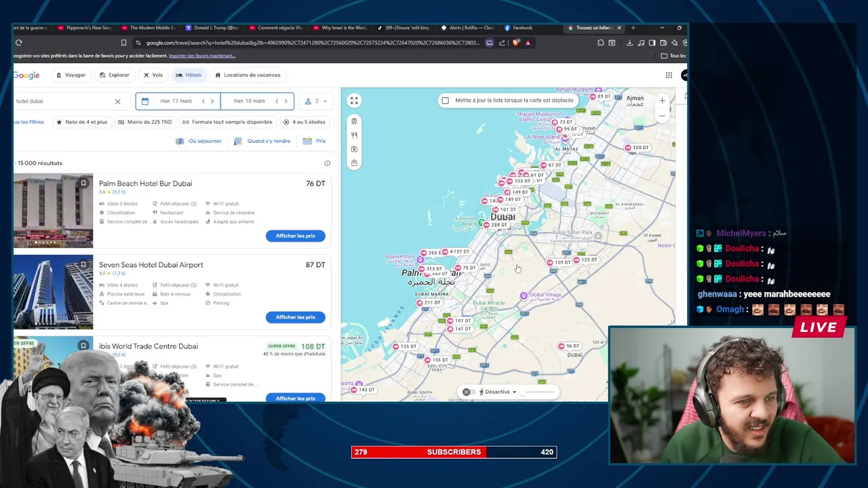Image resolution: width=868 pixels, height=488 pixels.
Task: Select the 284 DT map pin
Action: (x=496, y=225)
